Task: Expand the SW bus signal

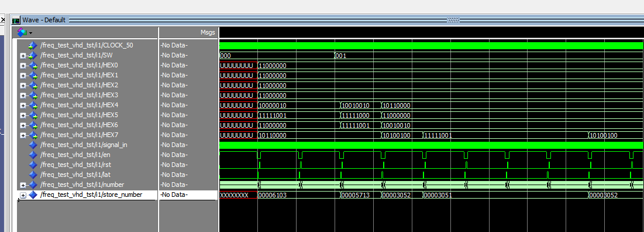Action: click(23, 56)
